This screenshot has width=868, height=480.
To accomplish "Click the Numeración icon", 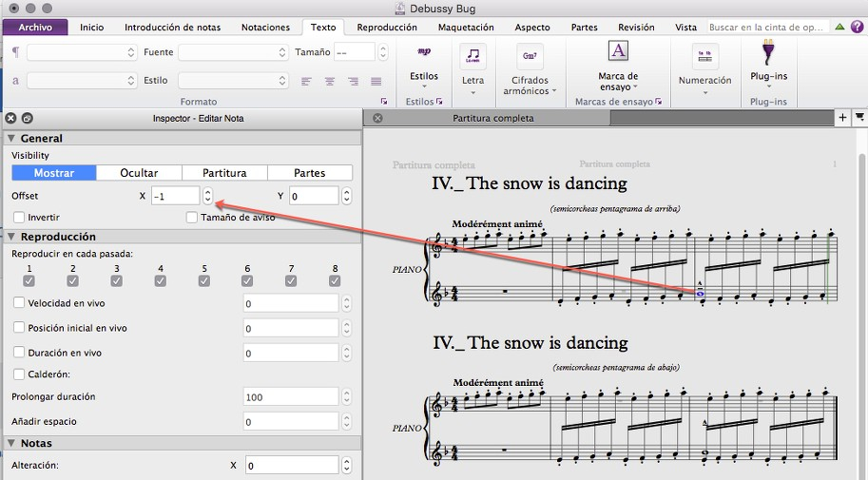I will [x=704, y=57].
